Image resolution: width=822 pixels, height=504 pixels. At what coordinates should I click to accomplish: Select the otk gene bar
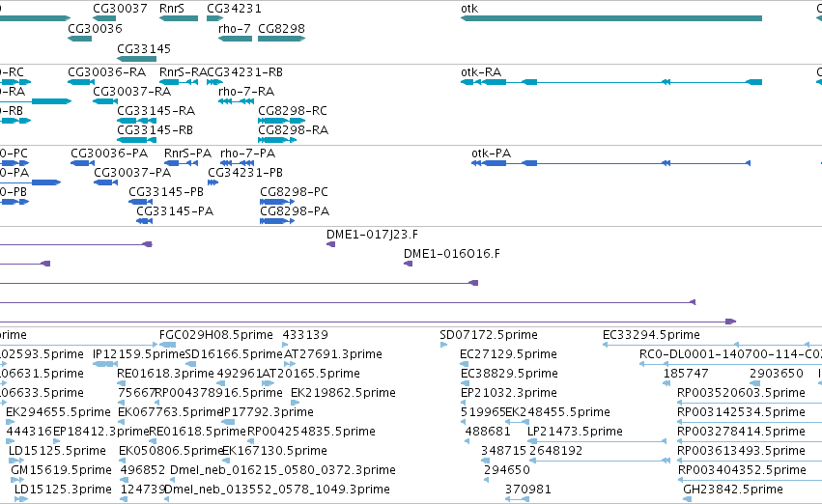point(611,18)
